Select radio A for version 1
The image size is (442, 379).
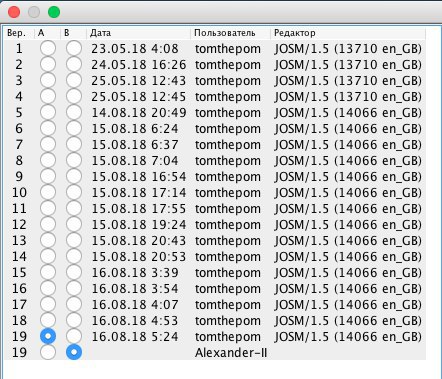(48, 48)
